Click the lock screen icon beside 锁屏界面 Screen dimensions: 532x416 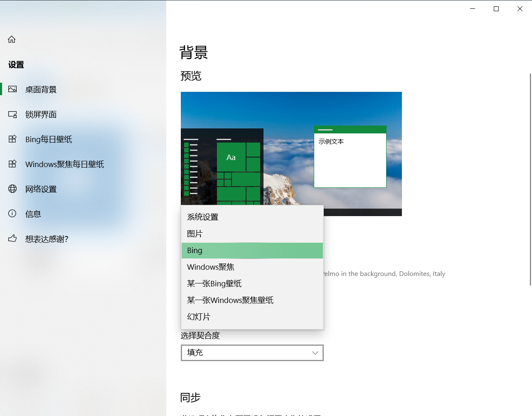point(12,114)
